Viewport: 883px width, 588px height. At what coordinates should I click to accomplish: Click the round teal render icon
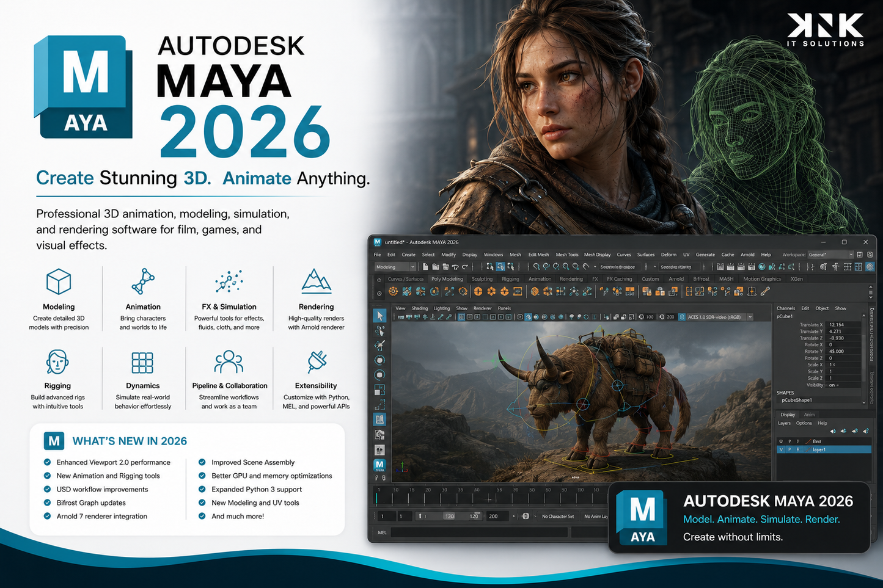(762, 267)
